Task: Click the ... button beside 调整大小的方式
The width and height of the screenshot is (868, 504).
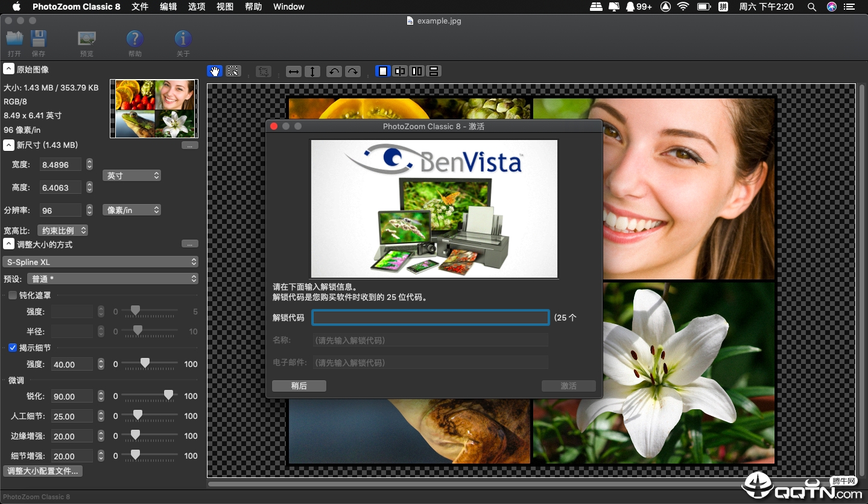Action: tap(189, 244)
